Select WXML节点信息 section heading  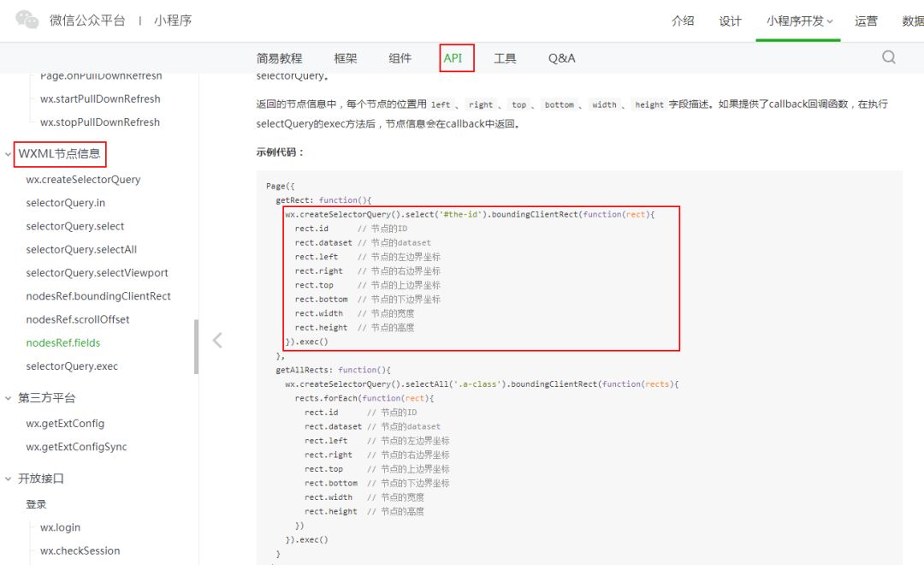pyautogui.click(x=60, y=154)
